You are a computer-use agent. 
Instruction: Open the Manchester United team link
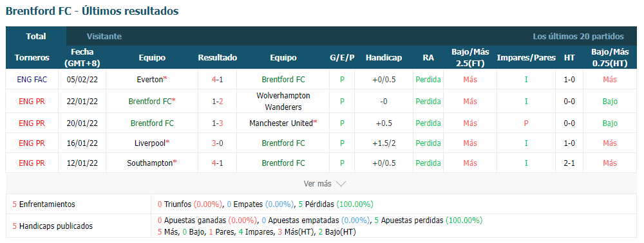281,123
